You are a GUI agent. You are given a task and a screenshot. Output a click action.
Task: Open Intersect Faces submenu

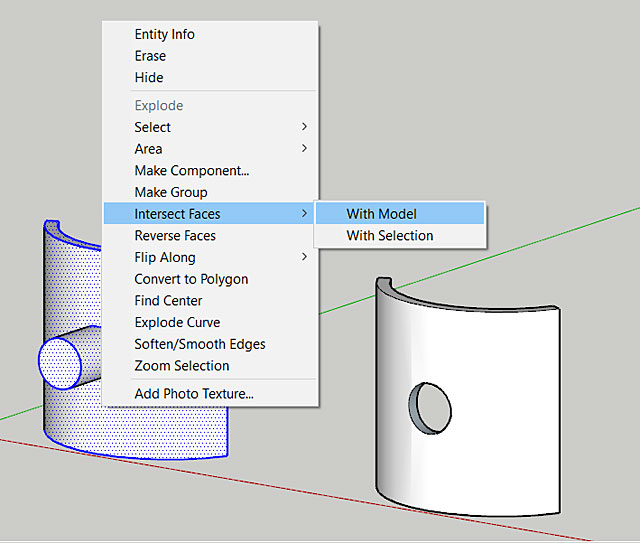pyautogui.click(x=210, y=214)
